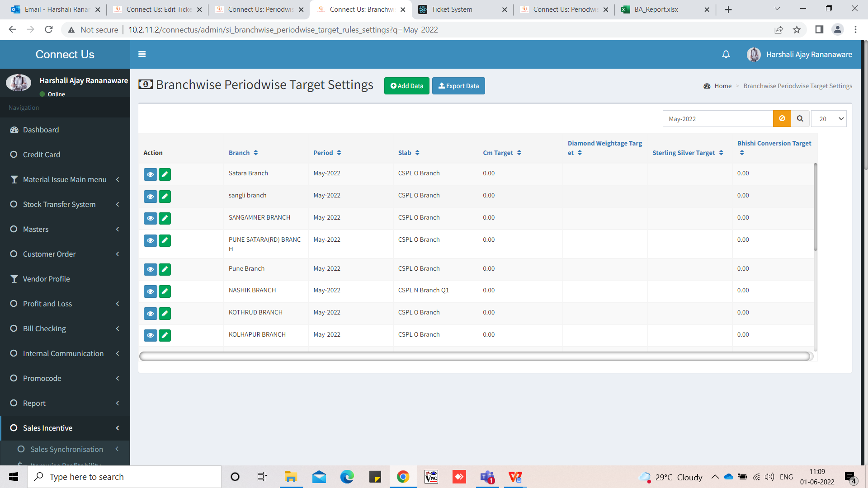This screenshot has height=488, width=868.
Task: View the Satara Branch record
Action: (151, 174)
